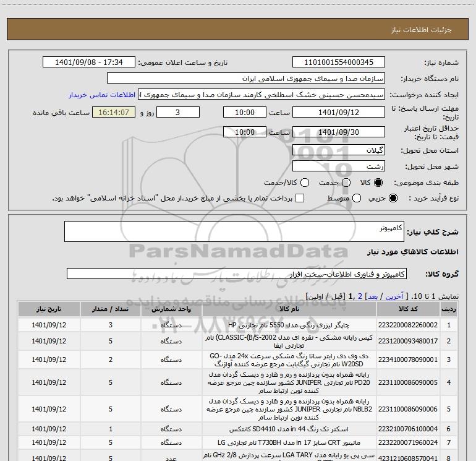476x461 pixels.
Task: Click the کد کالا column header
Action: 408,309
